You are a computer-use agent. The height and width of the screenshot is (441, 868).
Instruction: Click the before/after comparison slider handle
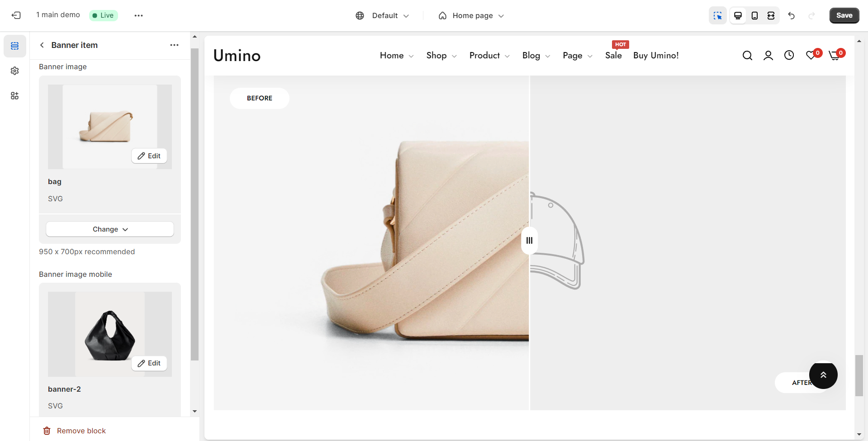coord(529,241)
